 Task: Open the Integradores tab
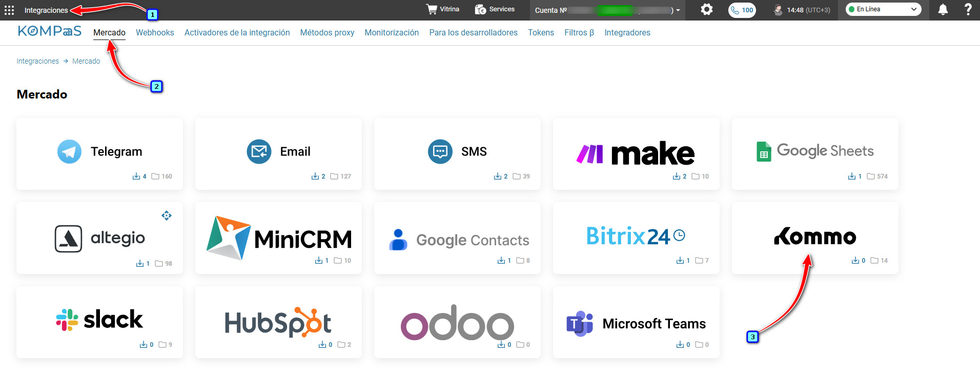click(x=627, y=32)
